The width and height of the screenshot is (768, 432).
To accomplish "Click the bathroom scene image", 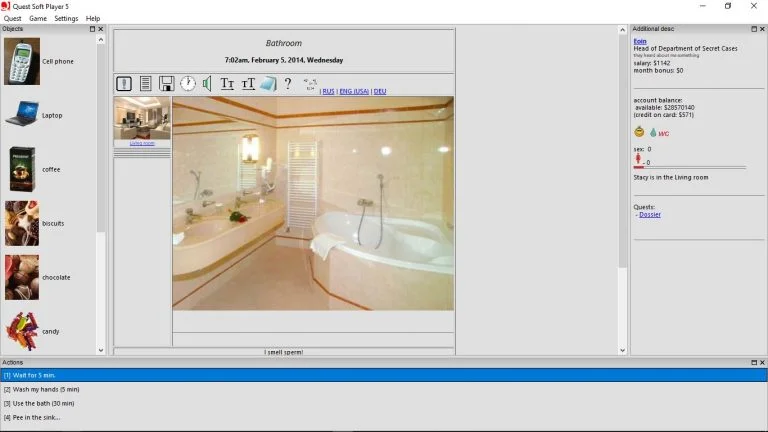I will pyautogui.click(x=313, y=203).
